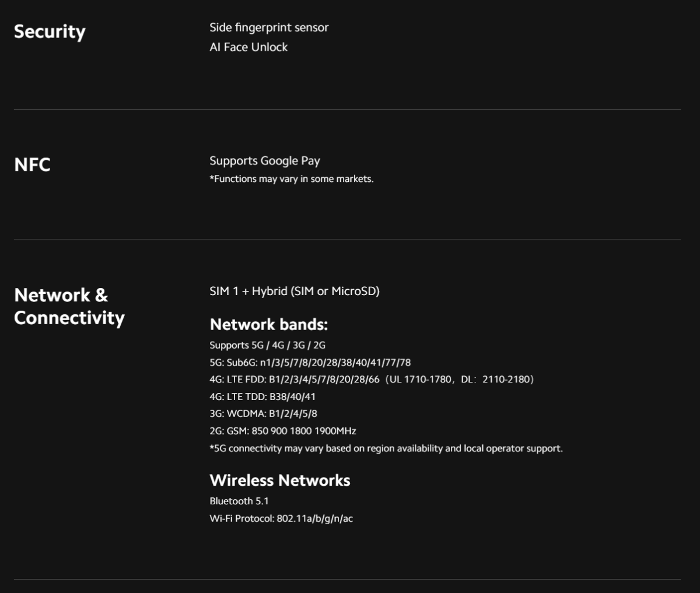Click the 4G LTE FDD bands line
Image resolution: width=700 pixels, height=593 pixels.
click(x=372, y=380)
